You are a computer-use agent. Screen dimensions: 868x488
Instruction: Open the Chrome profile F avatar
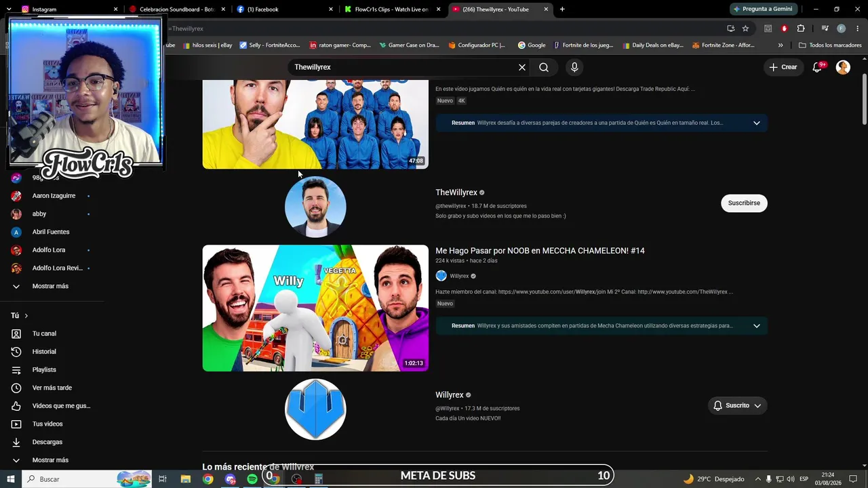[x=841, y=28]
